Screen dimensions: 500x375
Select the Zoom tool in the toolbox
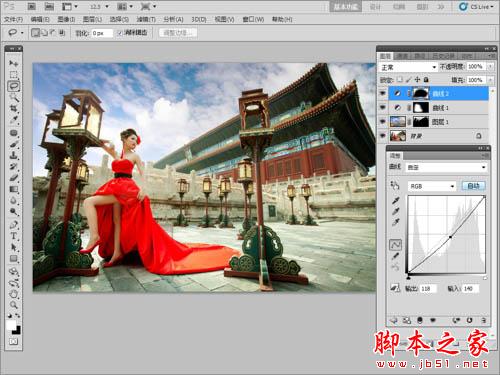click(x=13, y=304)
